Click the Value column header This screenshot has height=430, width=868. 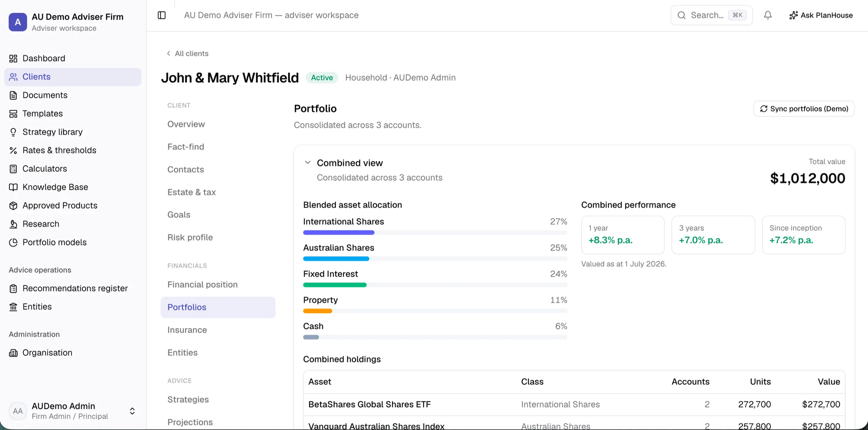829,382
